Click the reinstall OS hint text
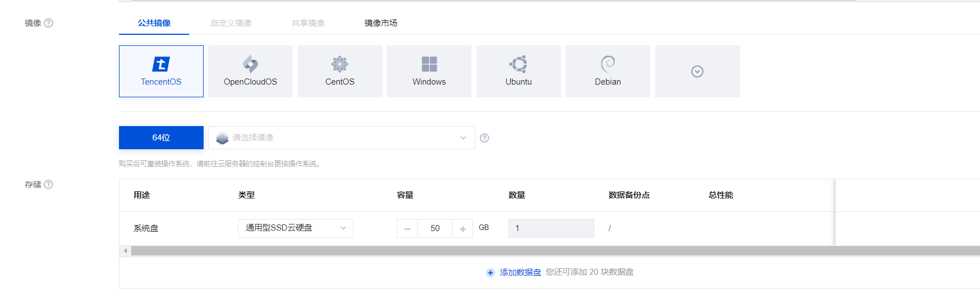 [x=220, y=164]
